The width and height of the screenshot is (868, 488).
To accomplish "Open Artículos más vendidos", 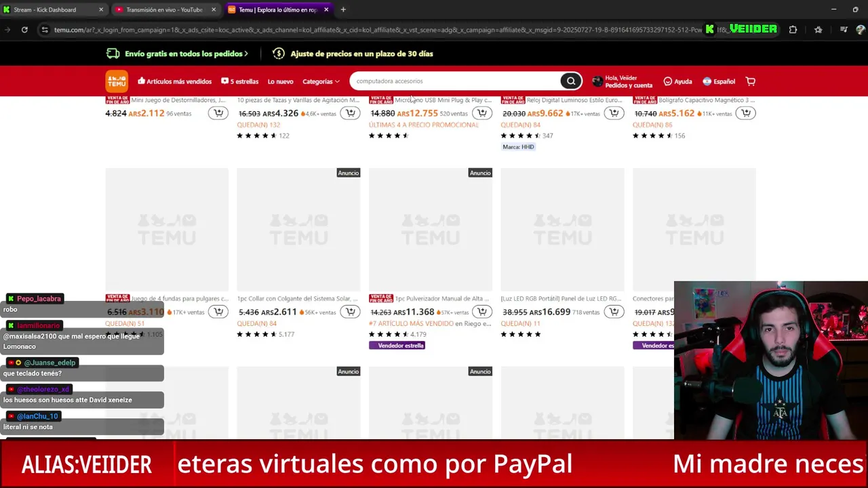I will [174, 81].
